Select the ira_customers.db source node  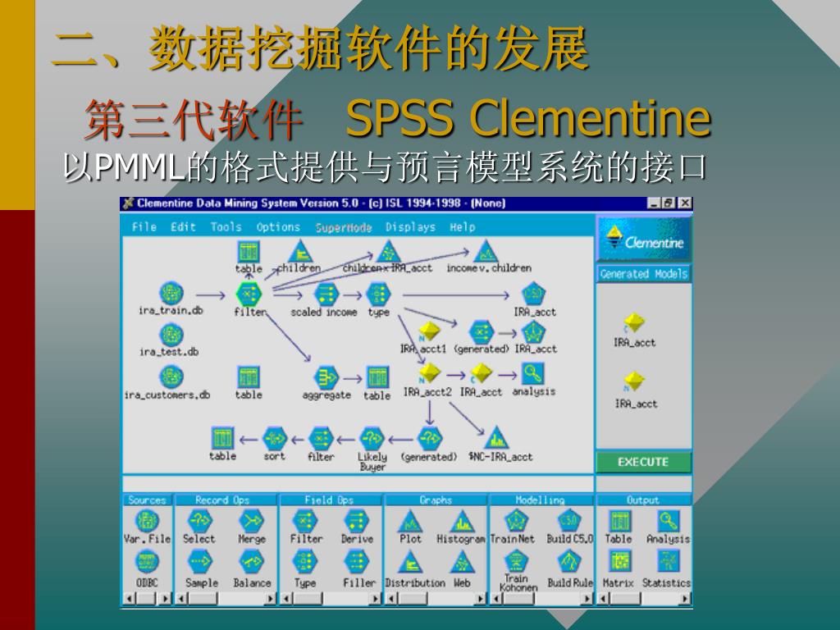171,377
